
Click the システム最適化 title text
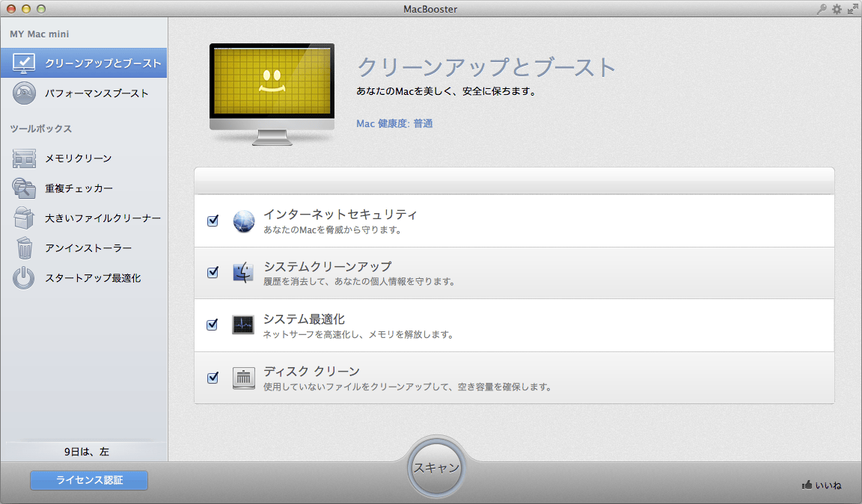click(304, 319)
